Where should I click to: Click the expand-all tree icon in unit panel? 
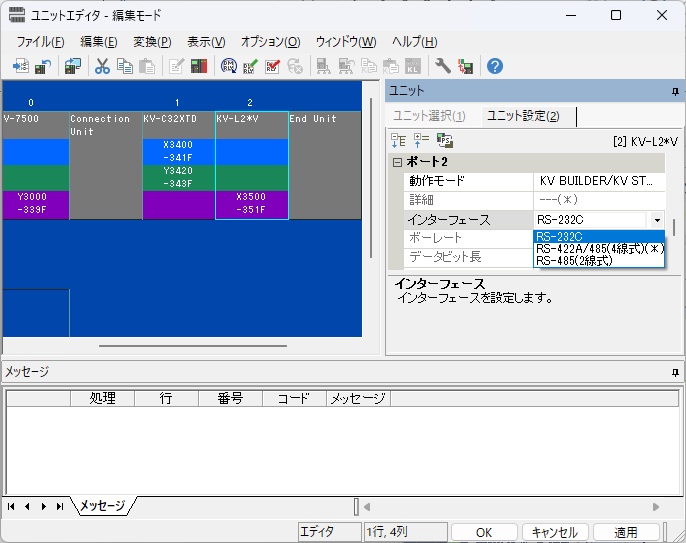[399, 141]
